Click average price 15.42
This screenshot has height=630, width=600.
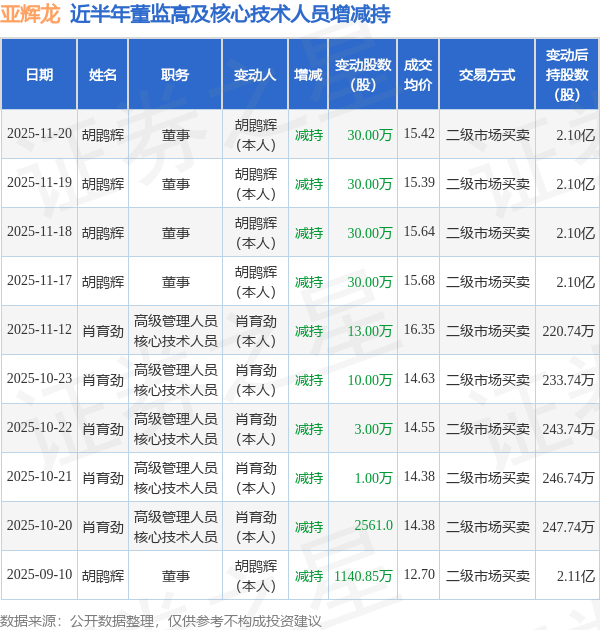419,133
